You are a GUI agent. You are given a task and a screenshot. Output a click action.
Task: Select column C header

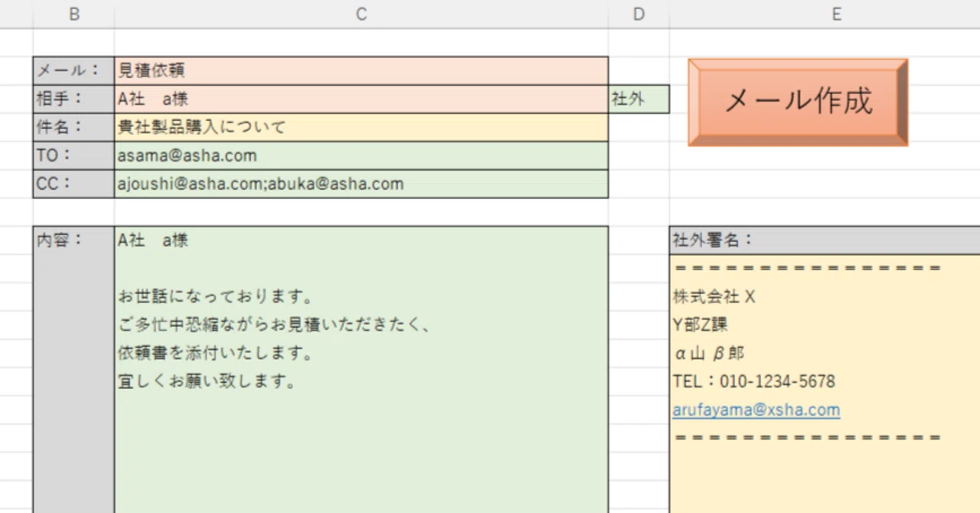[x=361, y=15]
